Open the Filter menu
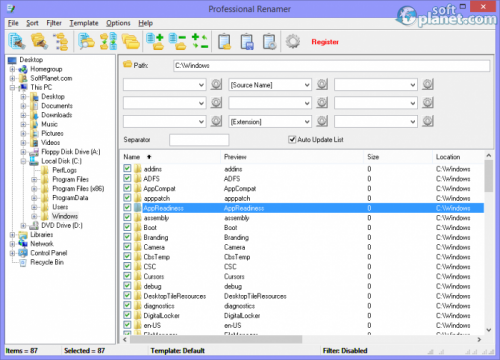500x360 pixels. (54, 23)
